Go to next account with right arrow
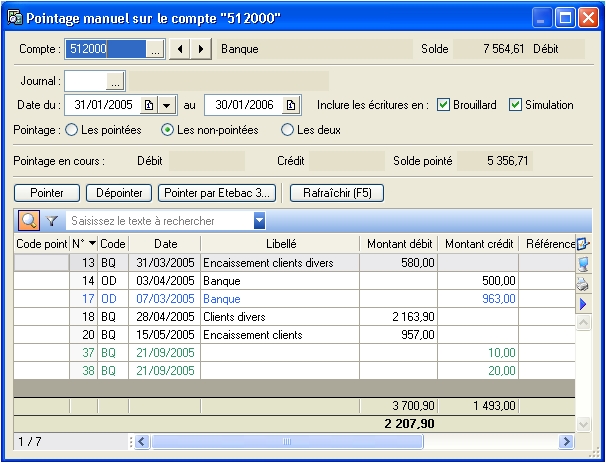 [x=201, y=49]
